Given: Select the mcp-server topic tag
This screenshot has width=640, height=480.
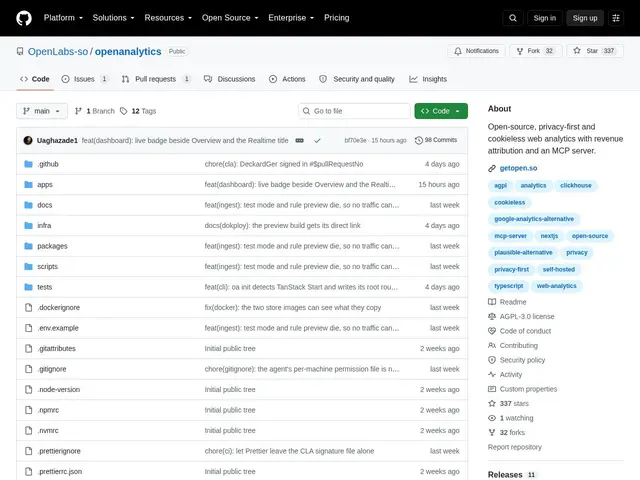Looking at the screenshot, I should (510, 236).
